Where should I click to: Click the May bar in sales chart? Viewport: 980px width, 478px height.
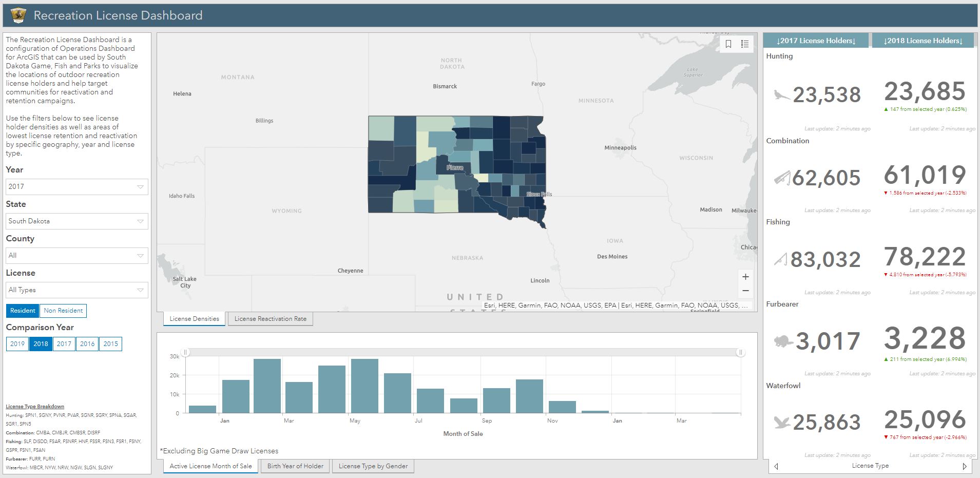[x=364, y=386]
